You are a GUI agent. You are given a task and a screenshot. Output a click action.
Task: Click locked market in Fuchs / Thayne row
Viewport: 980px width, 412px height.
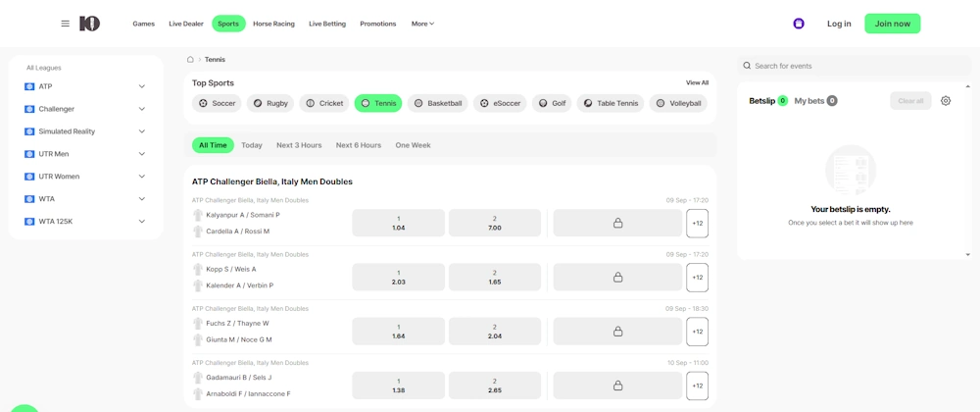tap(617, 332)
